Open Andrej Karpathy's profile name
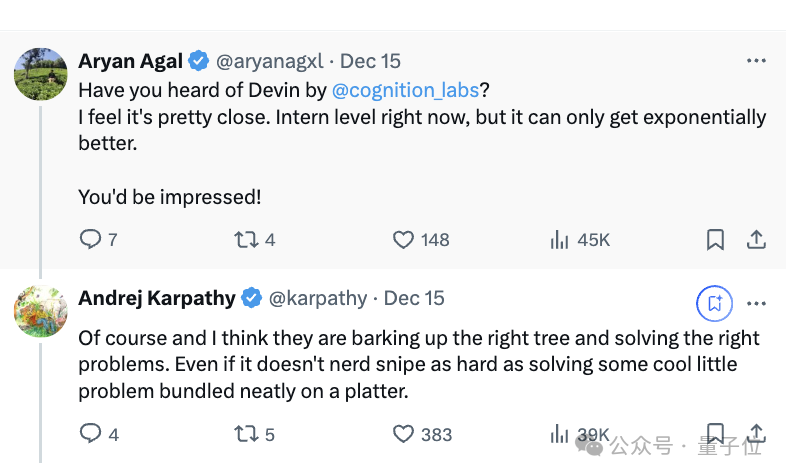 point(157,298)
